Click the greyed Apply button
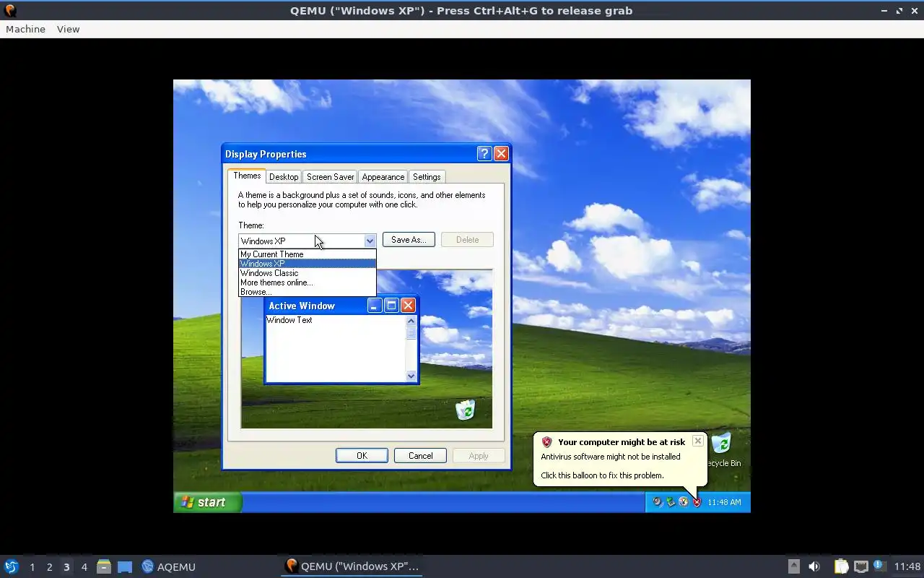Viewport: 924px width, 578px height. pyautogui.click(x=479, y=456)
